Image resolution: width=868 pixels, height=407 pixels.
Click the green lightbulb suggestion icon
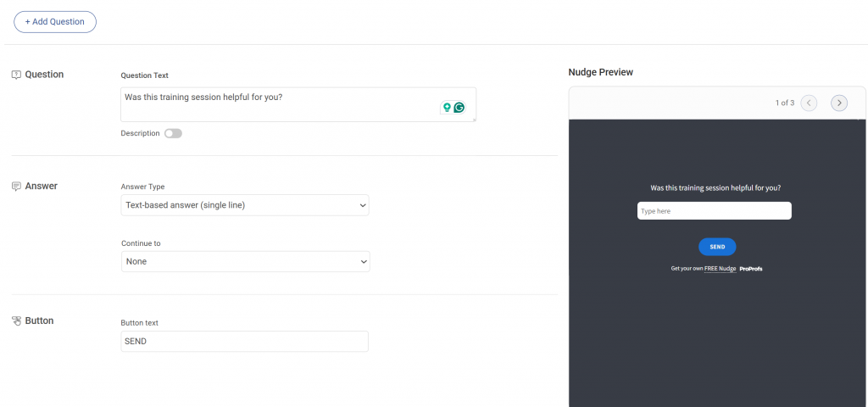click(447, 108)
